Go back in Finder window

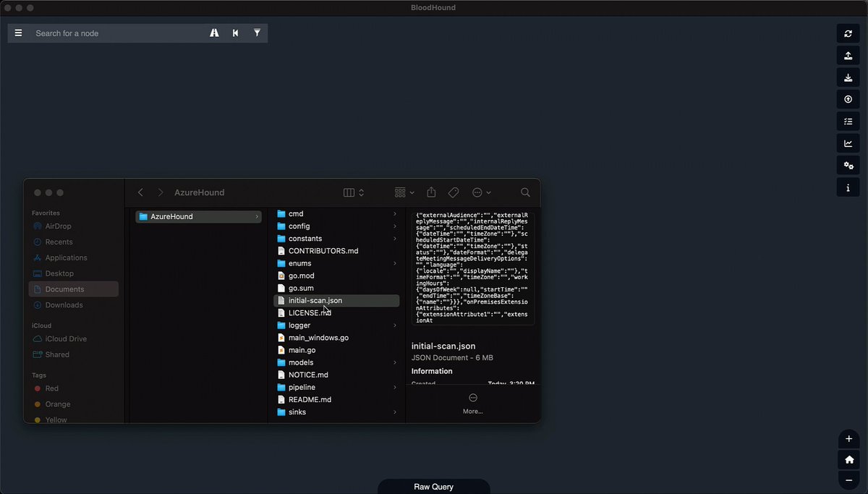[x=140, y=192]
